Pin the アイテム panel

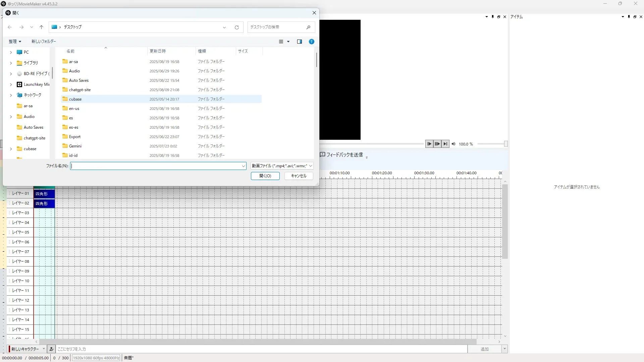pyautogui.click(x=629, y=17)
